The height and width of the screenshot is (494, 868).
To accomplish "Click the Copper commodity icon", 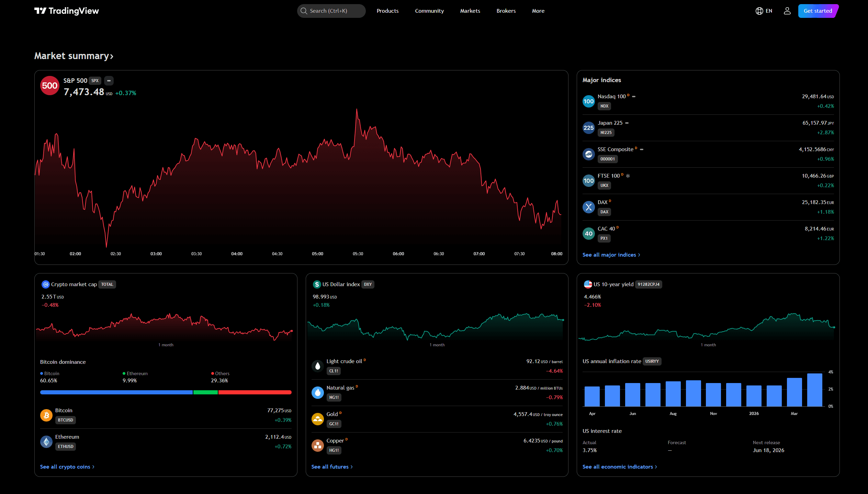I will click(x=318, y=446).
